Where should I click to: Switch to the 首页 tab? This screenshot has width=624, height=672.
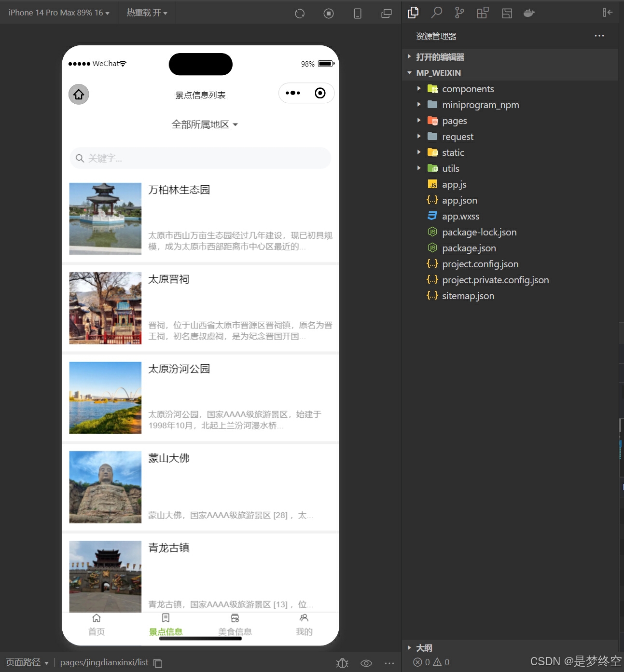click(97, 625)
